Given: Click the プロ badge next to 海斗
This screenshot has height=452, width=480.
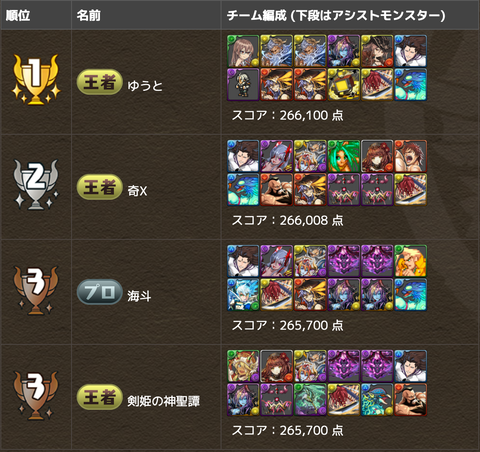Looking at the screenshot, I should click(x=100, y=292).
